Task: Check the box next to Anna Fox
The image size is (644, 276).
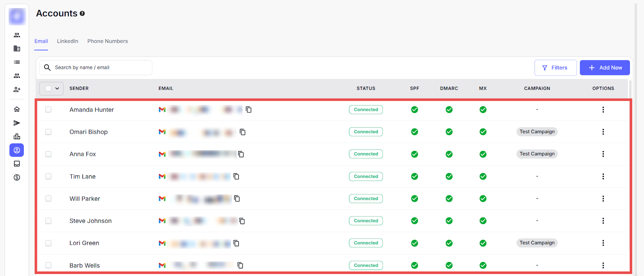Action: [x=48, y=154]
